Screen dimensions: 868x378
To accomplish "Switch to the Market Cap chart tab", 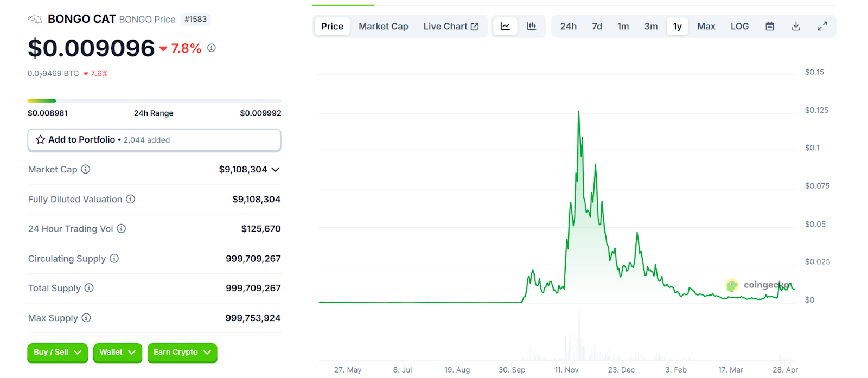I will 384,26.
